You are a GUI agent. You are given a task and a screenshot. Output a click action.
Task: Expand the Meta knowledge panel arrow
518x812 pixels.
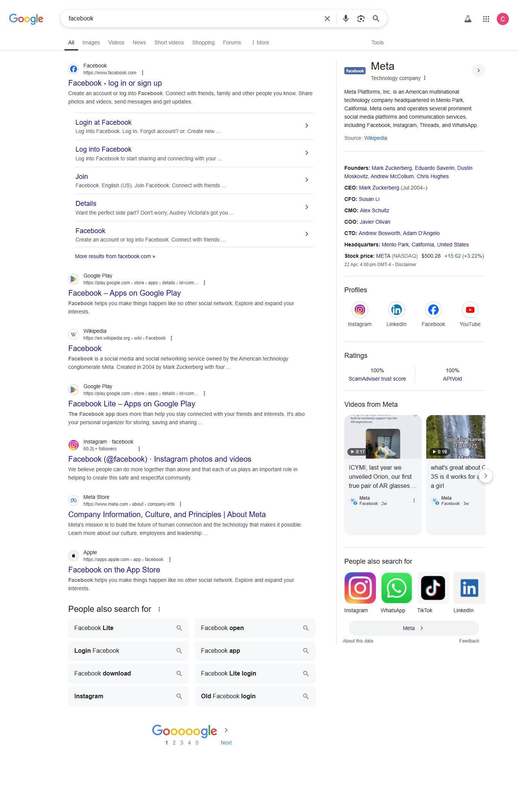[479, 71]
